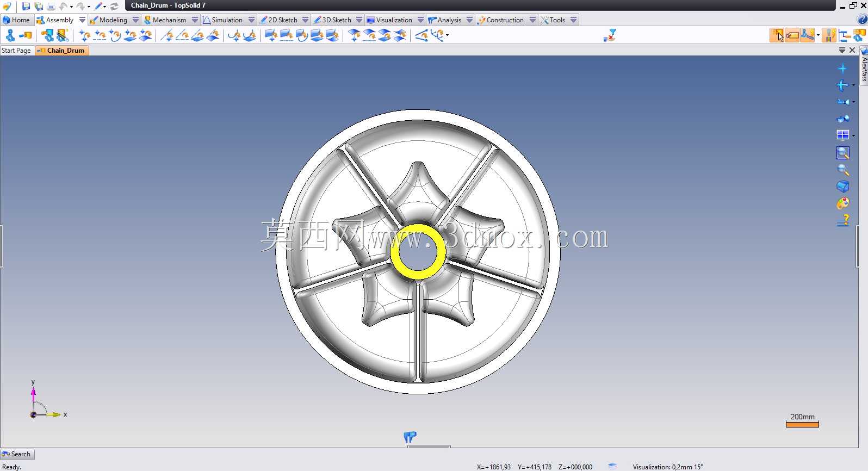The width and height of the screenshot is (868, 471).
Task: Click the small icon left of Visualization status
Action: [612, 466]
